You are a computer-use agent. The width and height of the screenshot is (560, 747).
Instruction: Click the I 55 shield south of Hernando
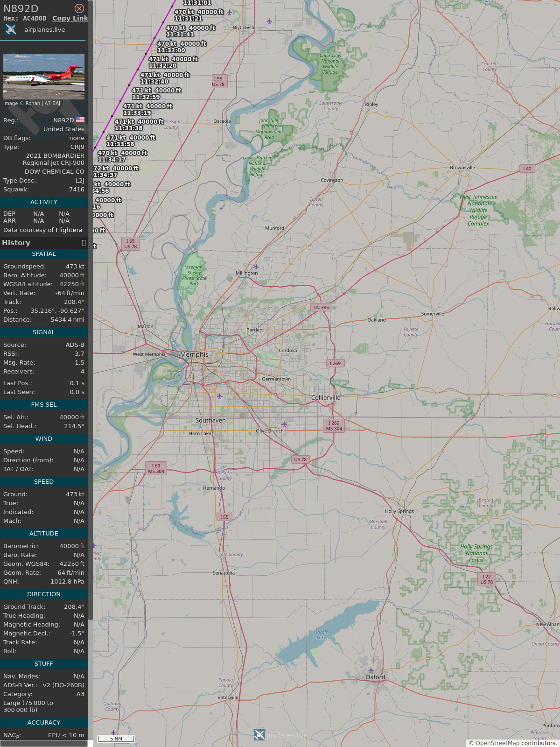click(x=224, y=517)
